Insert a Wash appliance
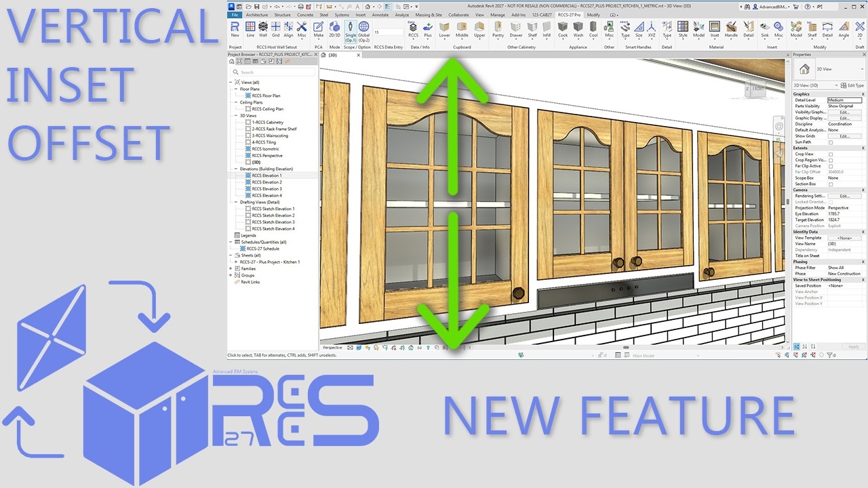This screenshot has height=488, width=868. (578, 29)
